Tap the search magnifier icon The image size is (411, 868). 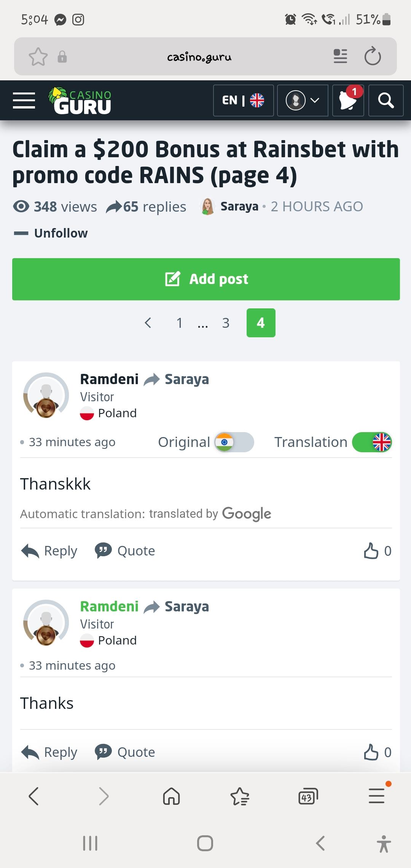pyautogui.click(x=386, y=101)
